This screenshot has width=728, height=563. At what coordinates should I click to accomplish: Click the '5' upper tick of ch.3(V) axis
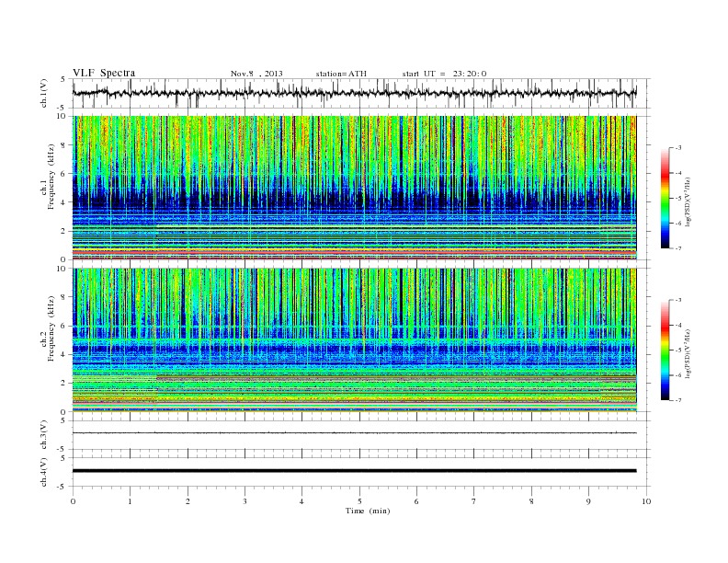click(63, 420)
